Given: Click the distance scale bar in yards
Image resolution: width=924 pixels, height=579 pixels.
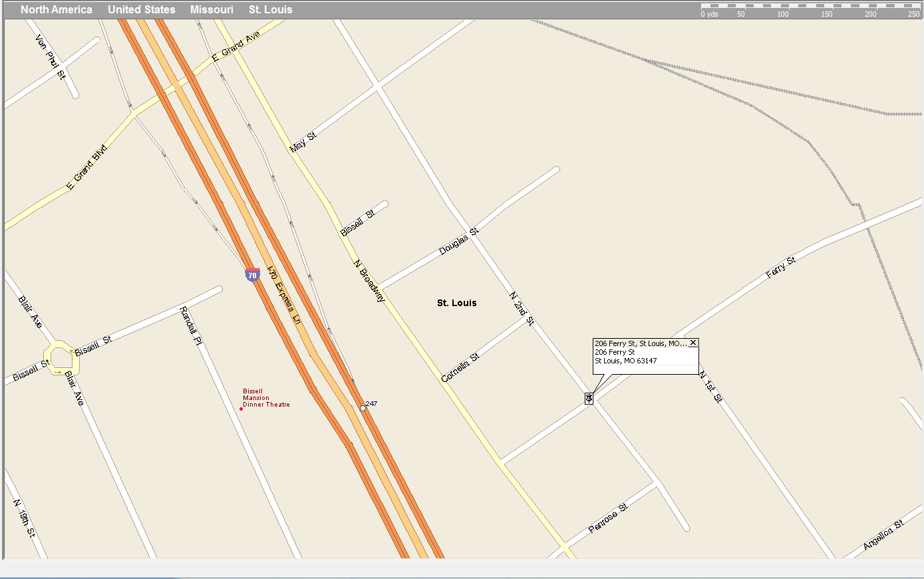Looking at the screenshot, I should [x=810, y=9].
